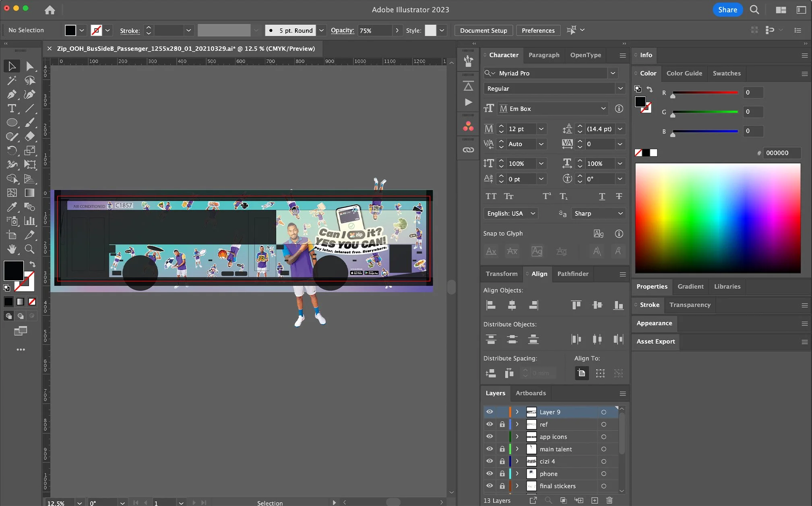Unlock the main talent layer
Viewport: 812px width, 506px height.
[x=502, y=449]
